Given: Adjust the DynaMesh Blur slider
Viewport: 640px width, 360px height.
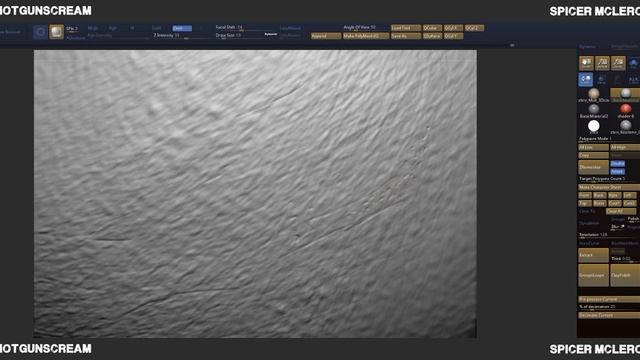Looking at the screenshot, I should pos(618,227).
